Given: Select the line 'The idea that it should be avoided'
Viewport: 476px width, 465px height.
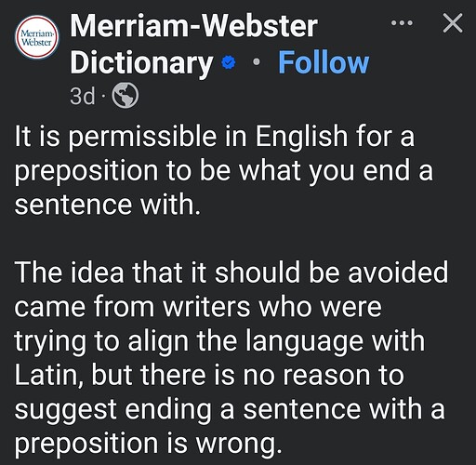Looking at the screenshot, I should coord(231,272).
